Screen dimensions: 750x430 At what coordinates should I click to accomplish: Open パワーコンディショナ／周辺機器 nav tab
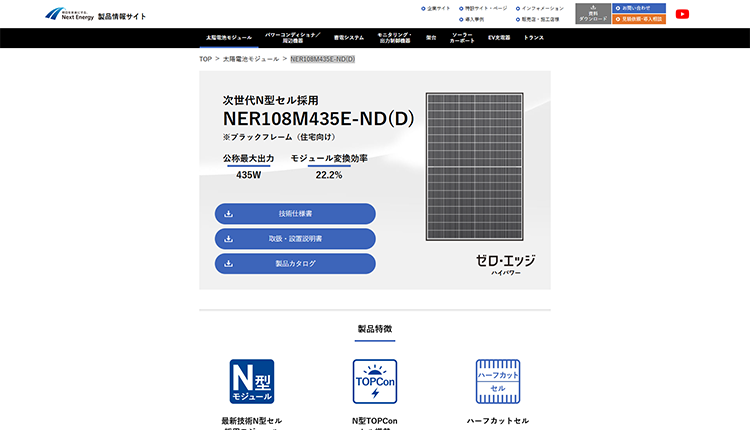(x=293, y=38)
